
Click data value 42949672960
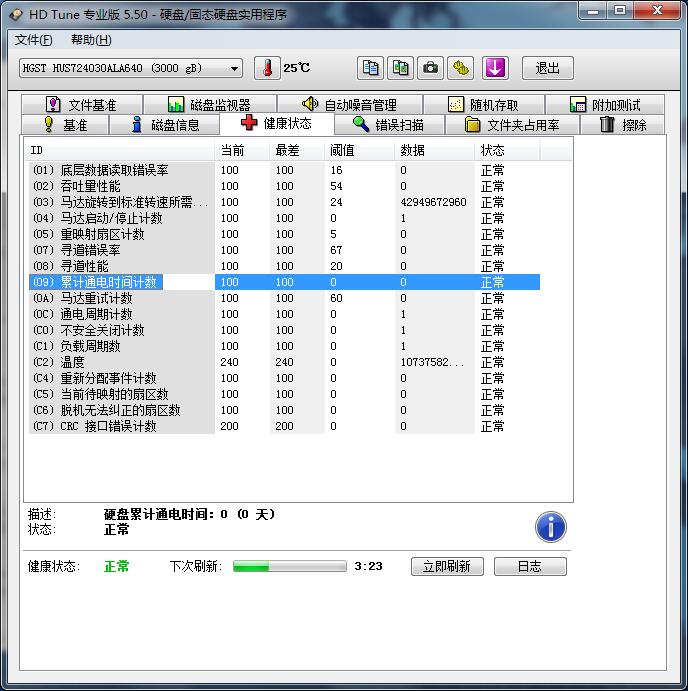click(433, 202)
